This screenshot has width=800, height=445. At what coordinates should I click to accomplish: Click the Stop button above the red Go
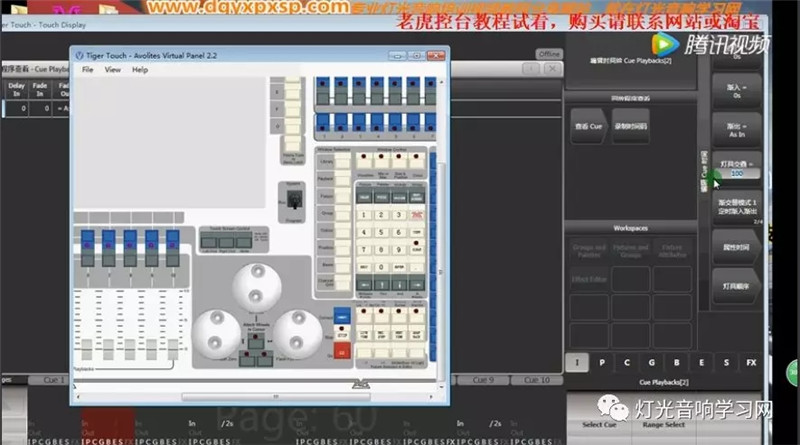(x=342, y=335)
